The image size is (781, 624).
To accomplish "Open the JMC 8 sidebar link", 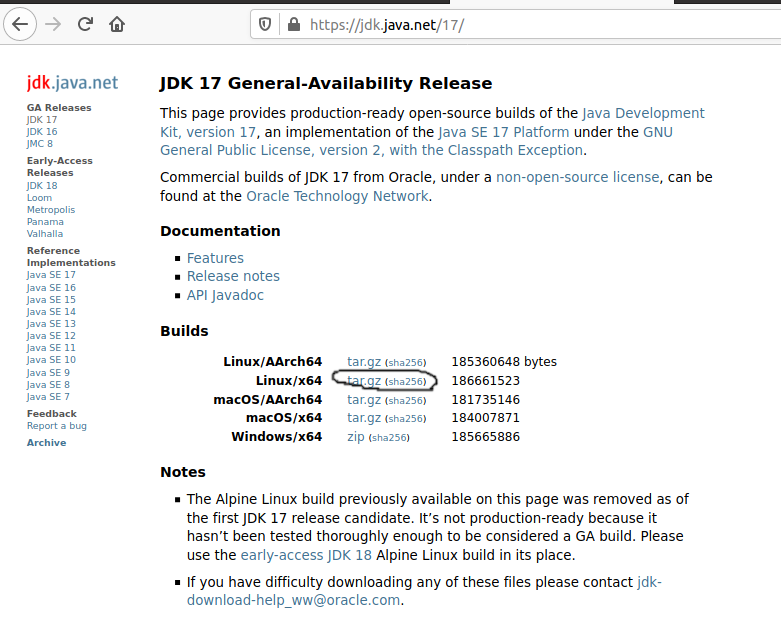I will (39, 143).
